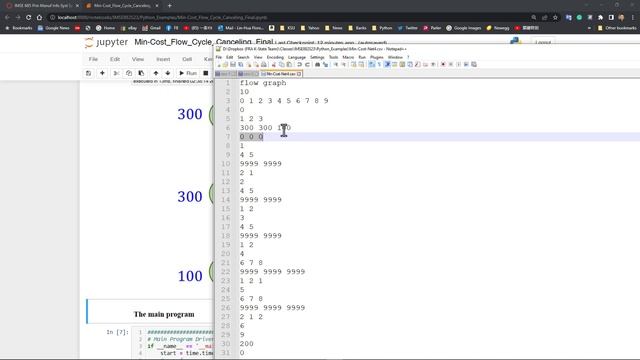640x360 pixels.
Task: Cut selected cells in Jupyter toolbar
Action: click(x=116, y=73)
